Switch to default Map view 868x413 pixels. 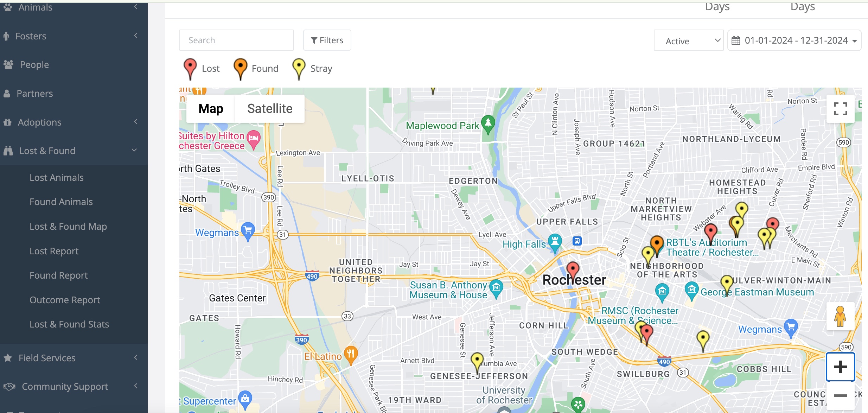tap(211, 109)
